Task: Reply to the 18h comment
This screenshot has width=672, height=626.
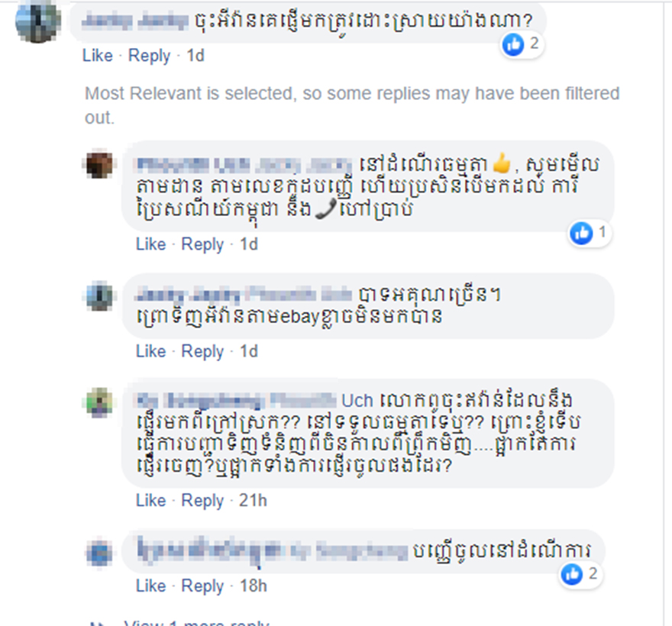Action: [x=202, y=586]
